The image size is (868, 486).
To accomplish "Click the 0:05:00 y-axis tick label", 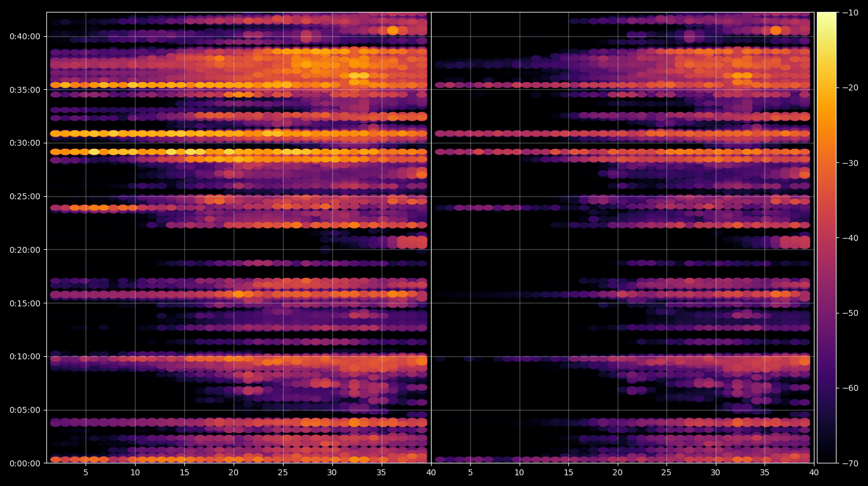I will tap(25, 410).
